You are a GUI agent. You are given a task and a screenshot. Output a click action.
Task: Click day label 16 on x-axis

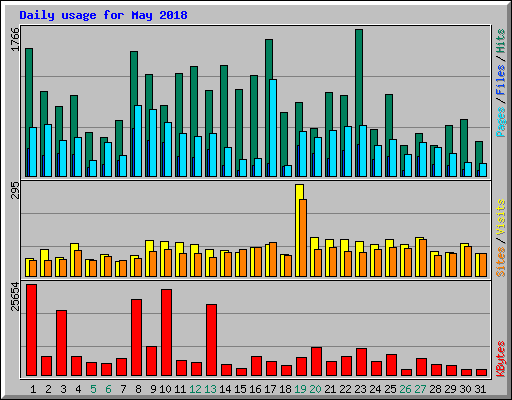point(255,389)
